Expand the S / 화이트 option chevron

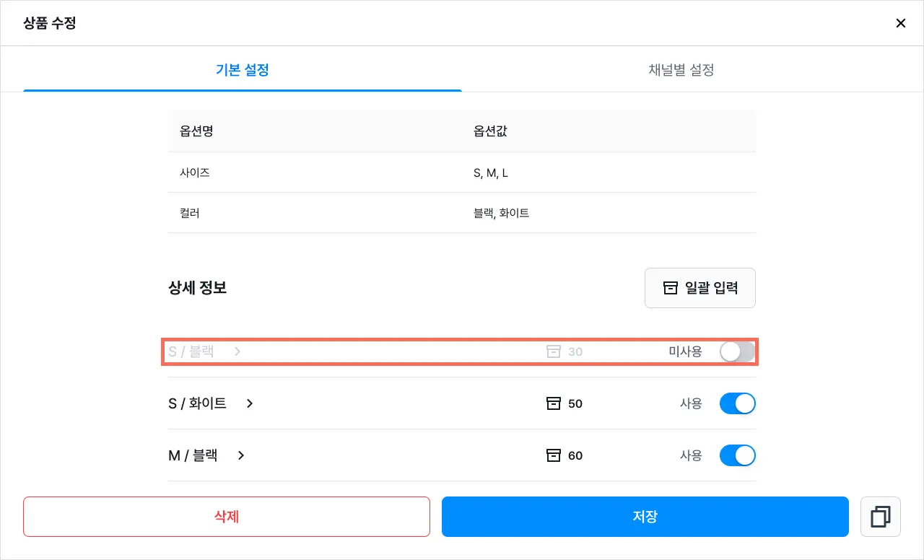250,403
